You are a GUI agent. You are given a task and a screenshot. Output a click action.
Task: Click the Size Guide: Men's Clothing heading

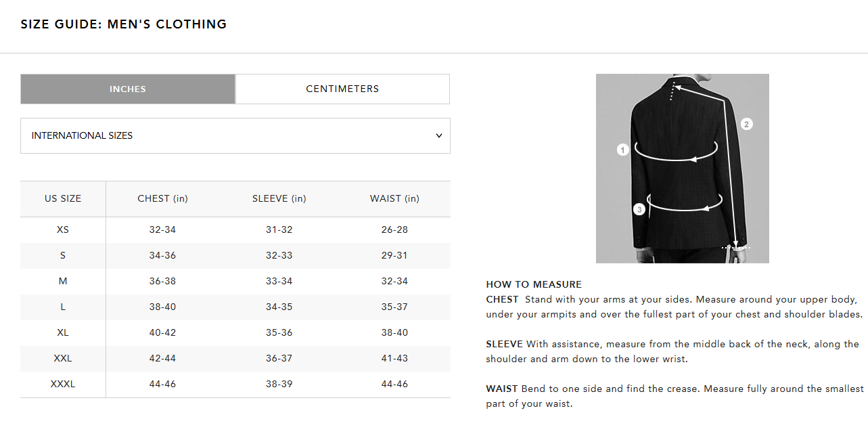point(124,24)
